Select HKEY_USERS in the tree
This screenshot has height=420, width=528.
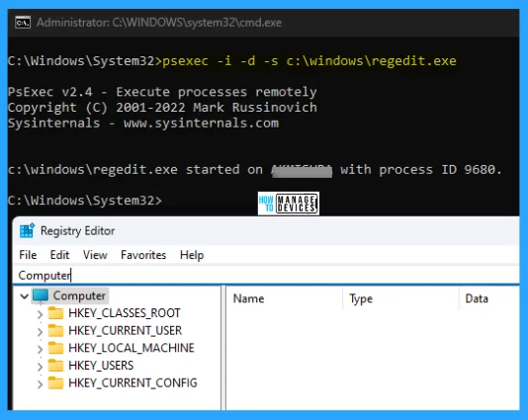click(101, 366)
